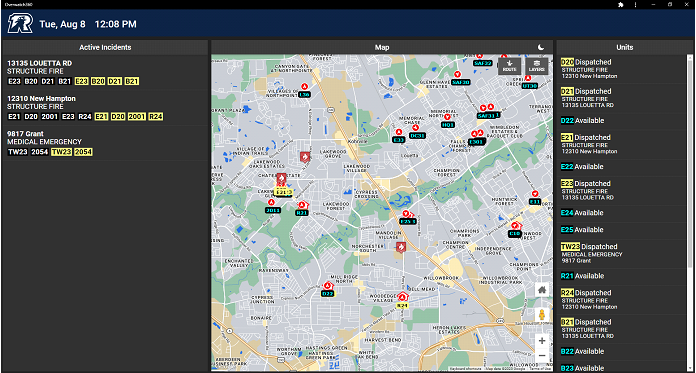Screen dimensions: 696x373
Task: Open the map Layers button
Action: point(536,66)
